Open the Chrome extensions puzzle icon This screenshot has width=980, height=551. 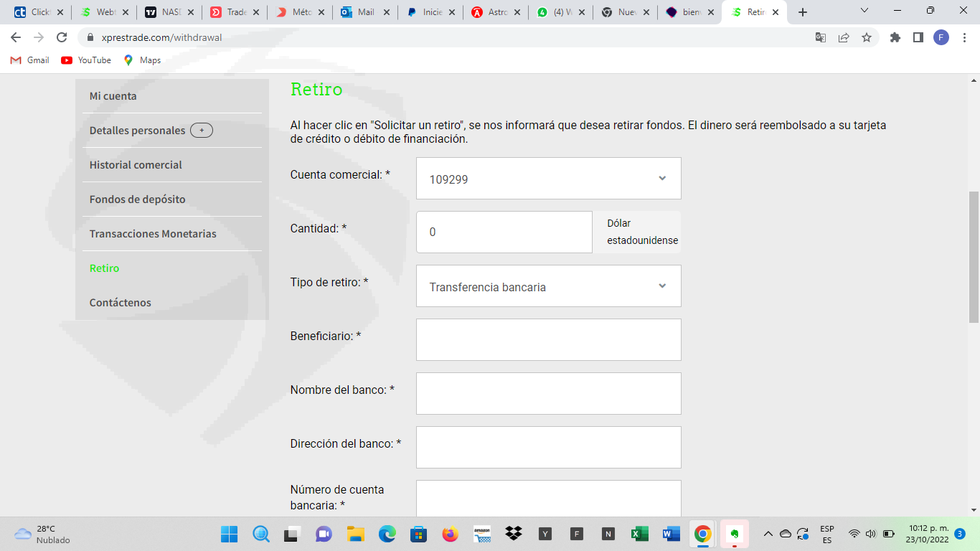pyautogui.click(x=895, y=37)
